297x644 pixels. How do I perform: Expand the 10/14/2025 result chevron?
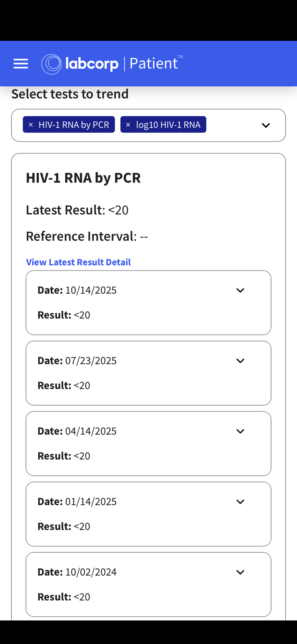point(240,290)
